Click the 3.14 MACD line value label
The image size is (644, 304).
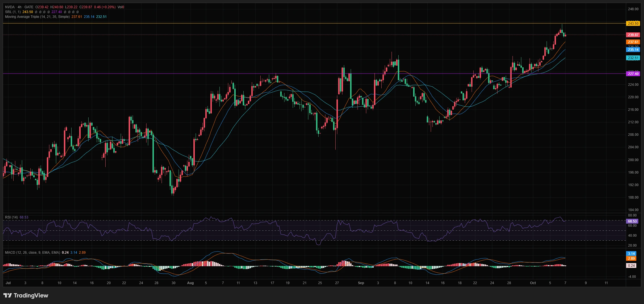point(631,254)
